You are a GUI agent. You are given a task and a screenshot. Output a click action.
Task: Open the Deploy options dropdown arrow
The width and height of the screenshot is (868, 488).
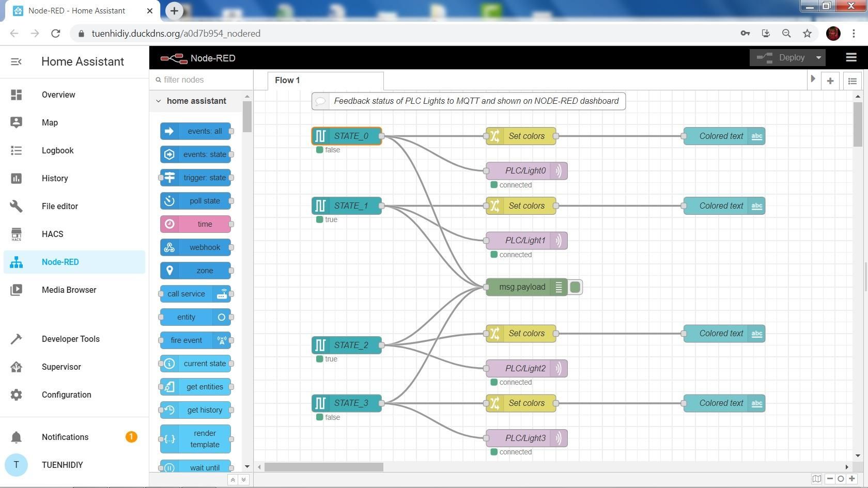pos(819,57)
